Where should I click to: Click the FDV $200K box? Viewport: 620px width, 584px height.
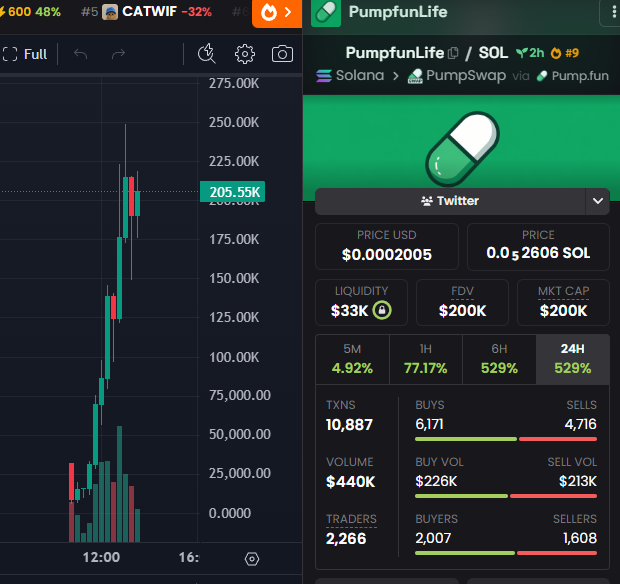pyautogui.click(x=462, y=302)
